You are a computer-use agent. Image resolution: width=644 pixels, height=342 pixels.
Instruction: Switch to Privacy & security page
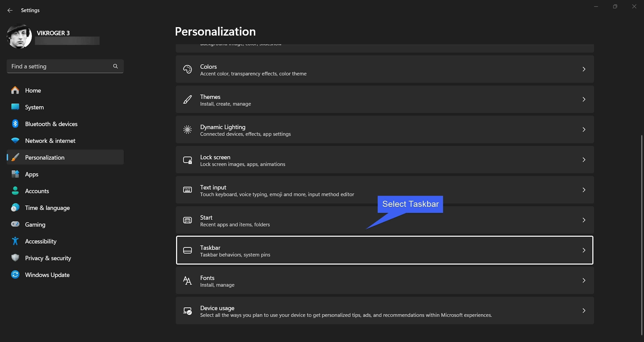pyautogui.click(x=48, y=258)
